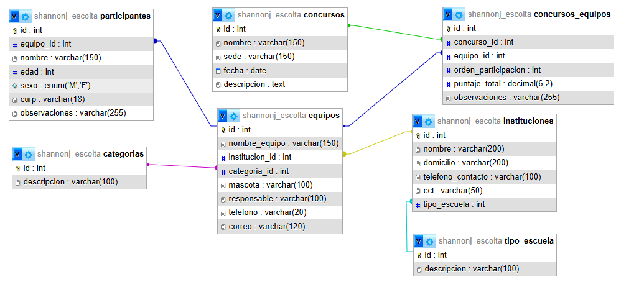The height and width of the screenshot is (287, 644).
Task: Toggle V visibility icon on instituciones table
Action: click(418, 121)
